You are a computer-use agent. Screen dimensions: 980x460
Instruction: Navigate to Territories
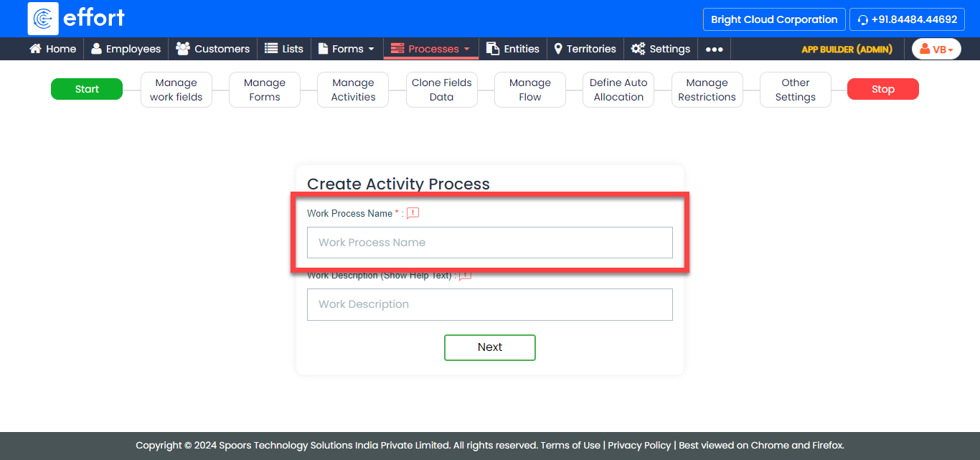pyautogui.click(x=585, y=49)
